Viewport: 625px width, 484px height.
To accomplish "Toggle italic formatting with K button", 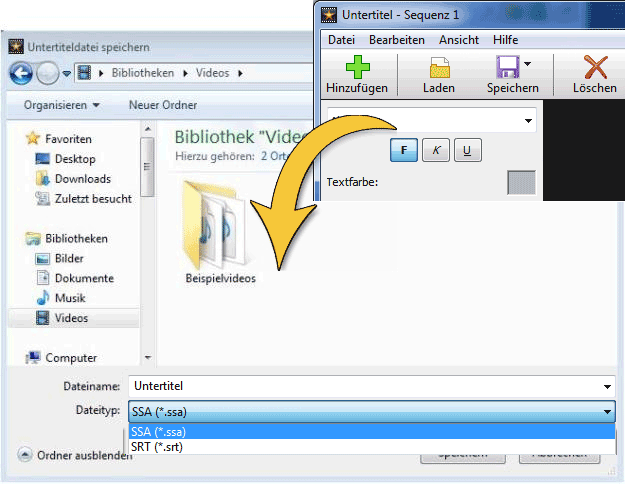I will [435, 150].
